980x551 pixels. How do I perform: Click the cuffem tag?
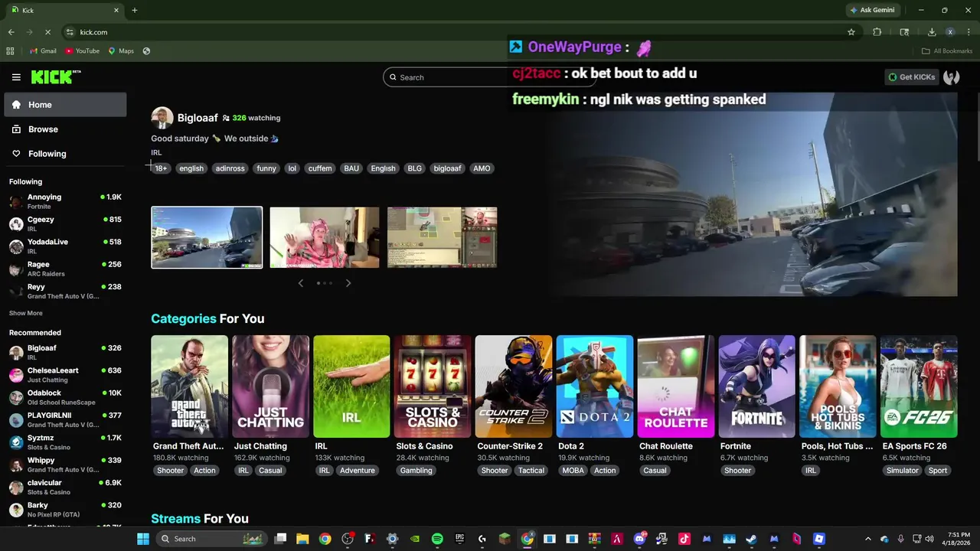[x=320, y=168]
